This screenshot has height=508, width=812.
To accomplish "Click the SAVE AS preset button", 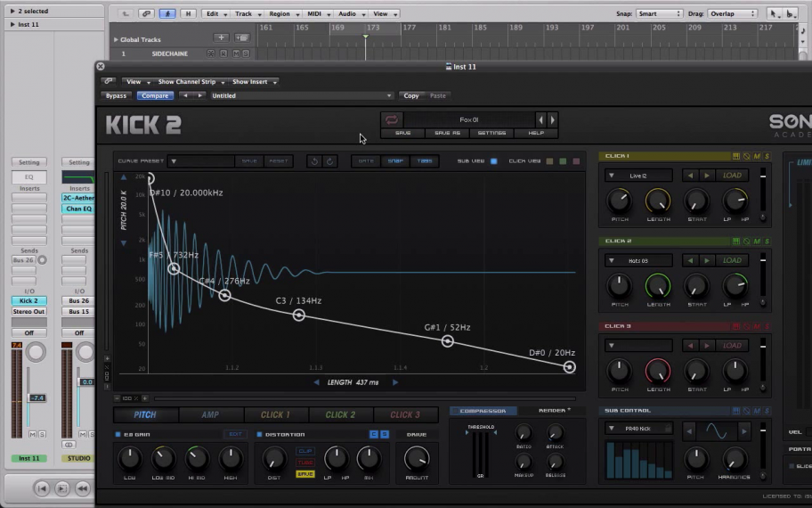I will click(448, 133).
